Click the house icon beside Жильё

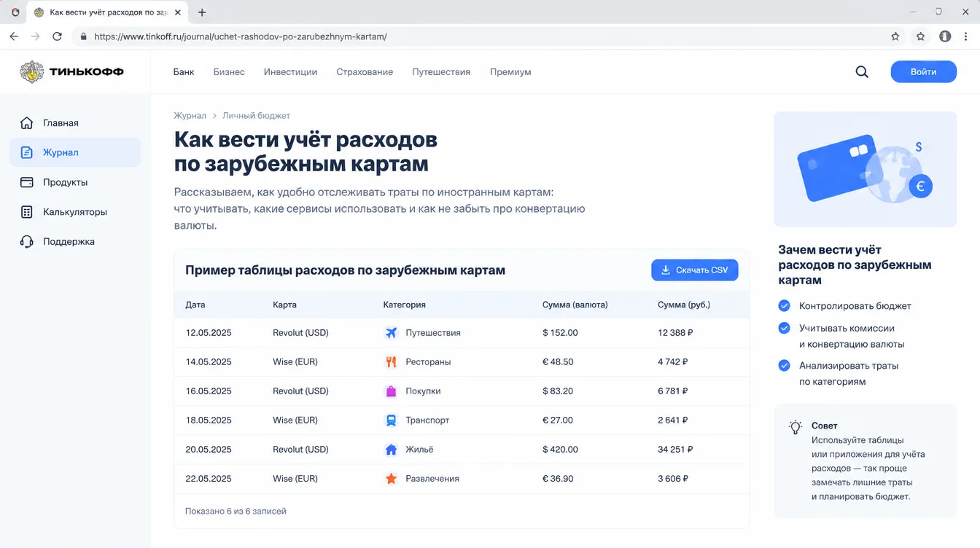392,450
